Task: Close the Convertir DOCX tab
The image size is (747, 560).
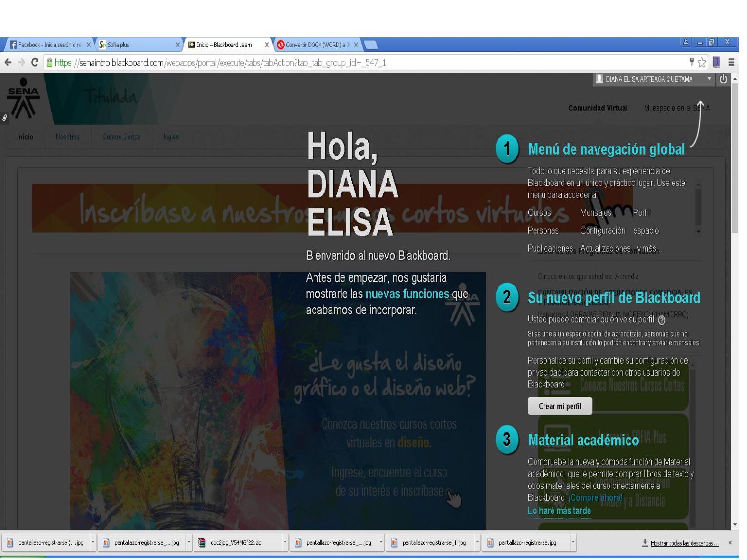Action: click(356, 45)
